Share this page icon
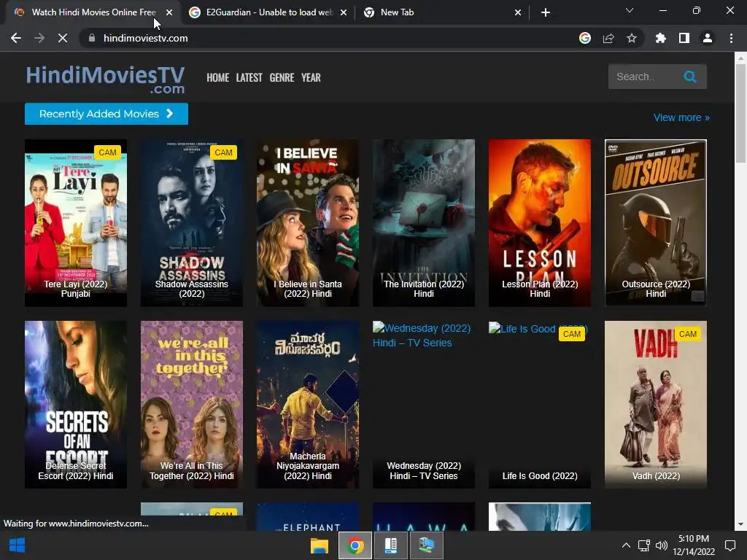This screenshot has height=560, width=747. 608,38
